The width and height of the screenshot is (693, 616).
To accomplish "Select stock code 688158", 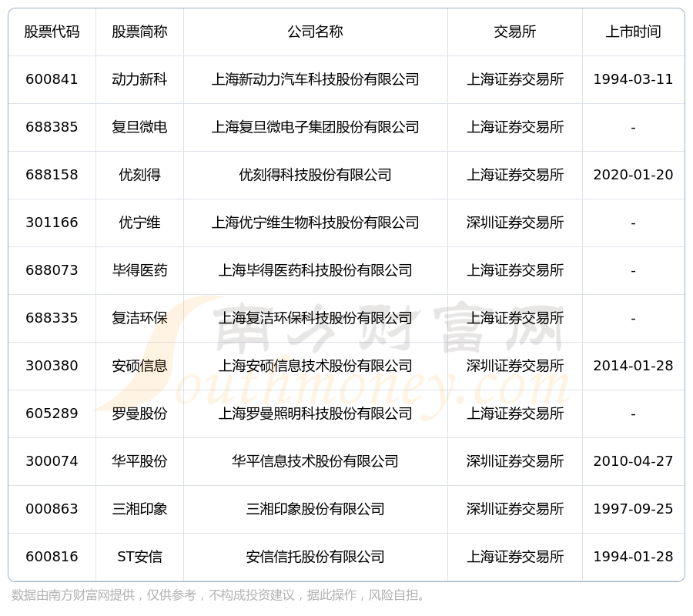I will [52, 175].
